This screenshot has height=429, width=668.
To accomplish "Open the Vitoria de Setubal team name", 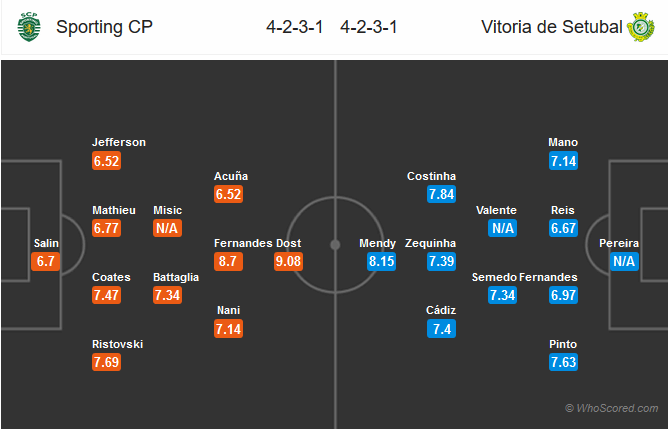I will coord(552,27).
